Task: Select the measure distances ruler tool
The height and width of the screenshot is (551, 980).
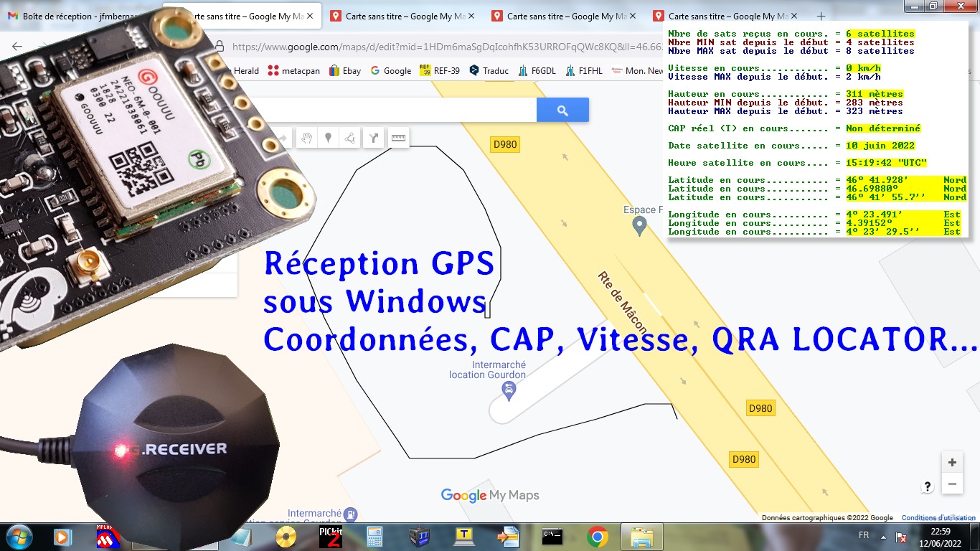Action: pos(398,138)
